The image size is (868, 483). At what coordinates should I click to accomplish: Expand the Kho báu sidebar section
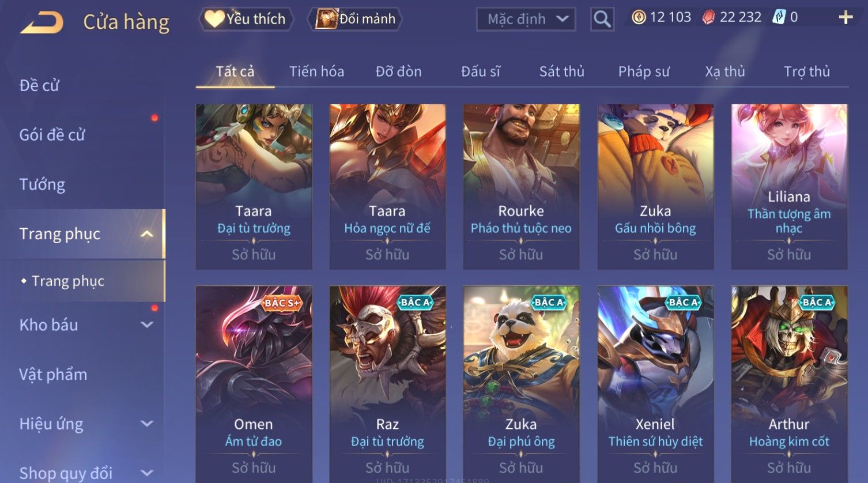(x=147, y=325)
